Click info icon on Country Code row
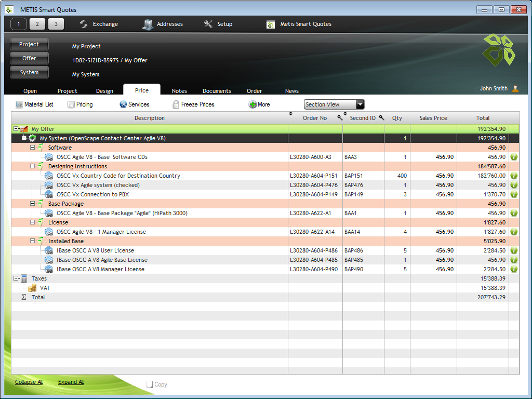The height and width of the screenshot is (399, 532). [x=514, y=176]
